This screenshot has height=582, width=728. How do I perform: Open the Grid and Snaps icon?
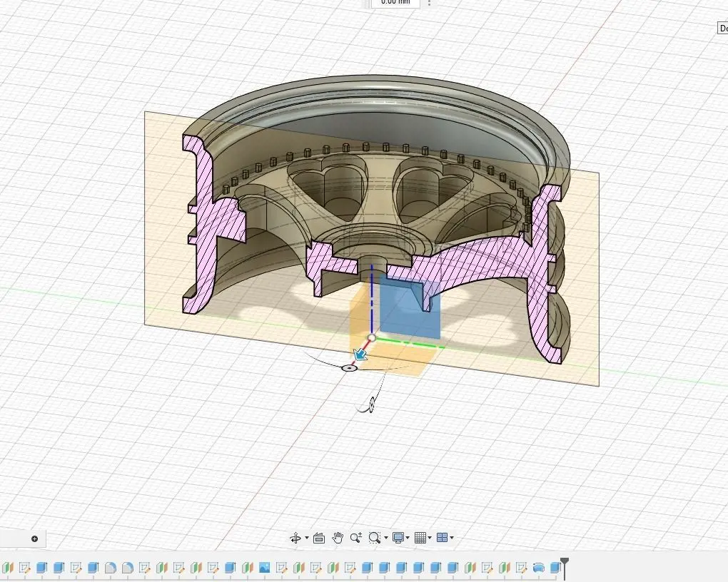420,538
